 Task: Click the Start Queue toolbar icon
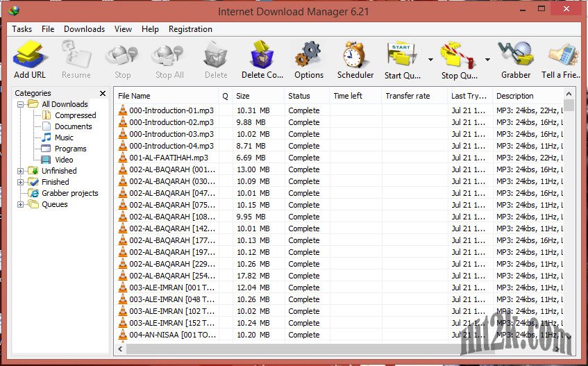click(x=403, y=55)
